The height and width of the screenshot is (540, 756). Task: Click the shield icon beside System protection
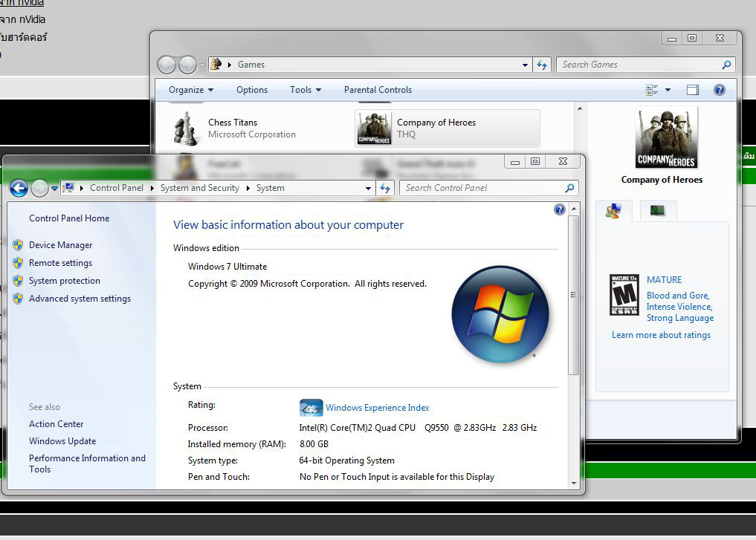click(18, 281)
